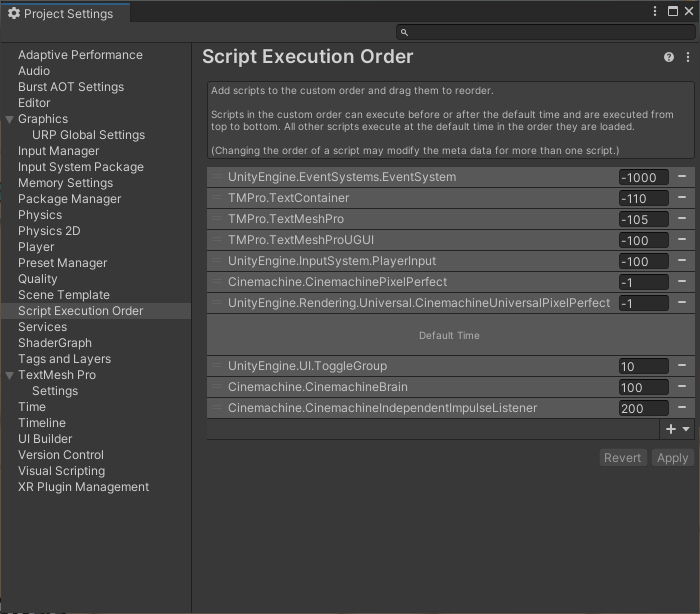The image size is (700, 614).
Task: Remove CinemachinePixelPerfect using its minus button
Action: click(x=682, y=281)
